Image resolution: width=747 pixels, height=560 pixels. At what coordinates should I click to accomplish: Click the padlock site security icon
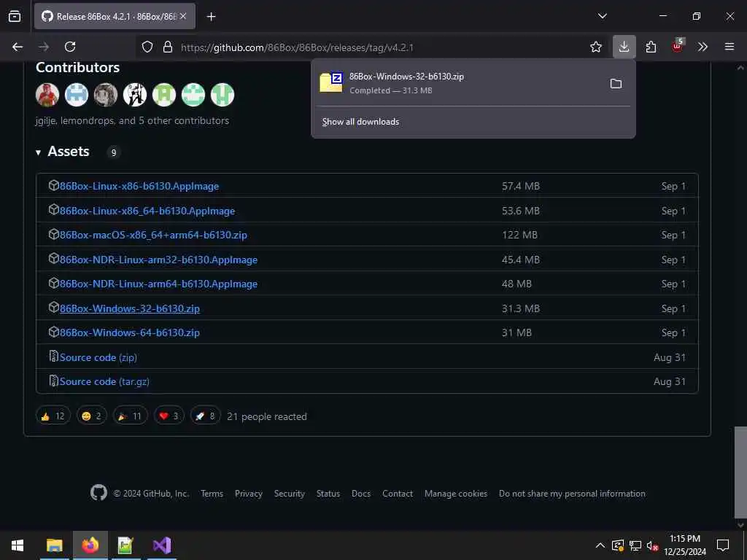168,47
